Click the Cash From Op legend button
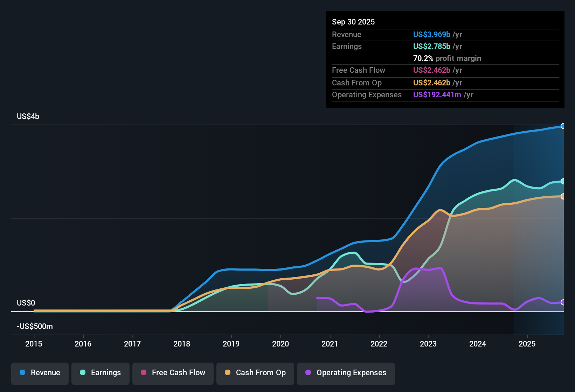 point(255,373)
